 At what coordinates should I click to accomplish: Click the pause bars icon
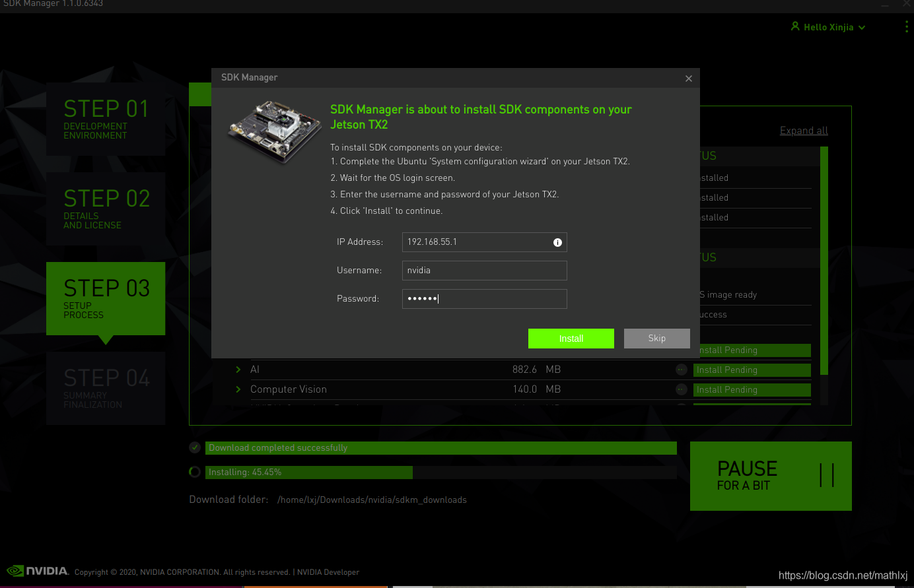(827, 475)
